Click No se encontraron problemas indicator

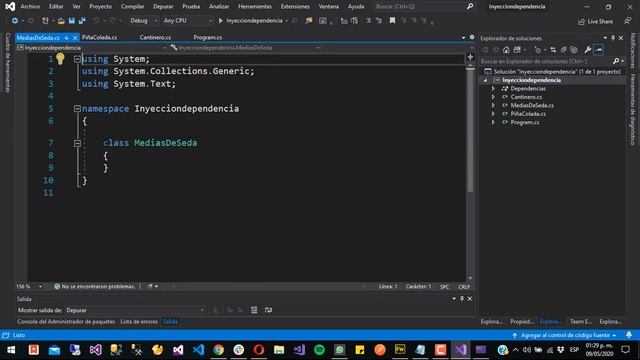(95, 287)
